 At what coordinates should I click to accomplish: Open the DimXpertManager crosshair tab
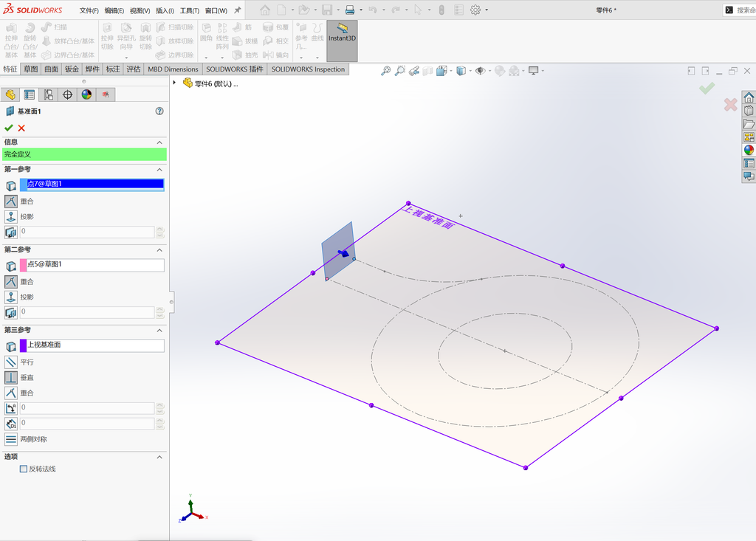pyautogui.click(x=67, y=94)
